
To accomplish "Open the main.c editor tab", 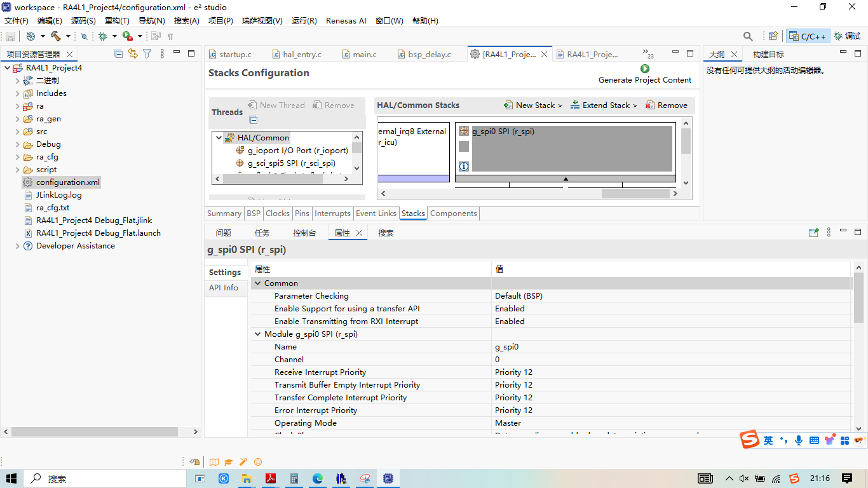I will [359, 55].
